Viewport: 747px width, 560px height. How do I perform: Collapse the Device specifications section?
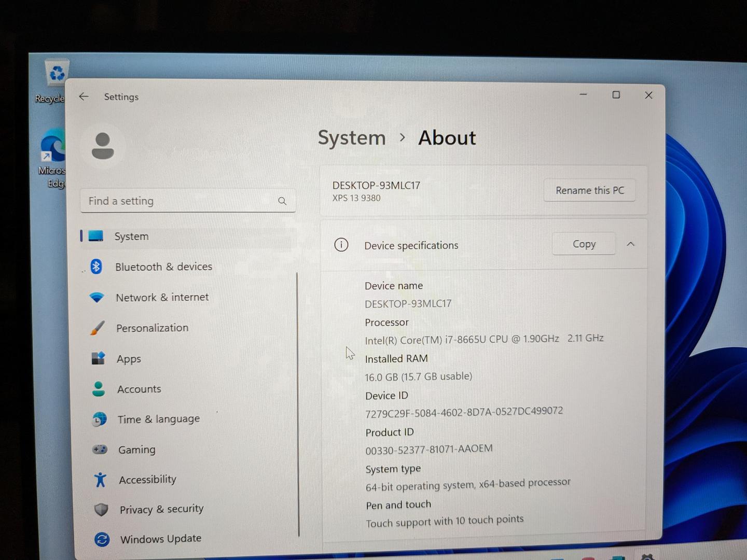(x=630, y=244)
